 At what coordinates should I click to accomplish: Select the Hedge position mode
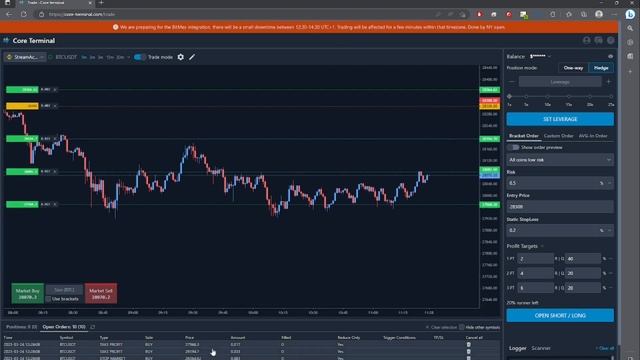pos(601,68)
